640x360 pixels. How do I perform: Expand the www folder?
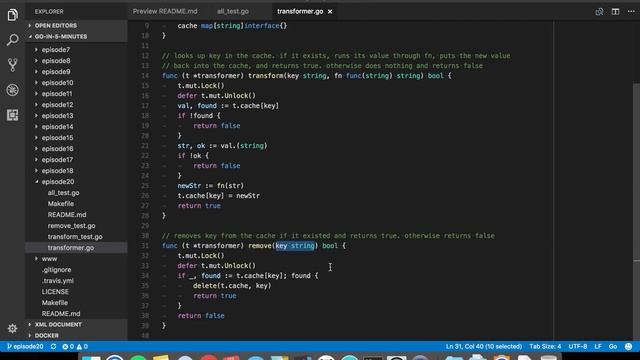[76, 259]
